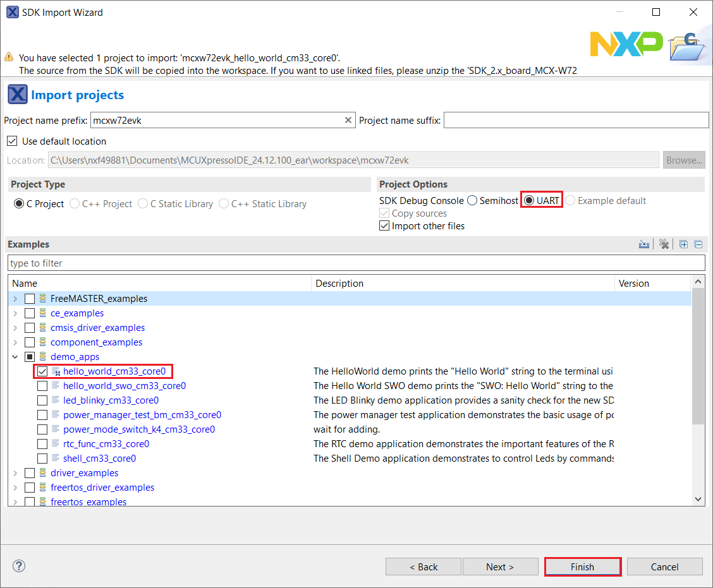Toggle the Import other files checkbox
Screen dimensions: 713x588
pyautogui.click(x=384, y=226)
